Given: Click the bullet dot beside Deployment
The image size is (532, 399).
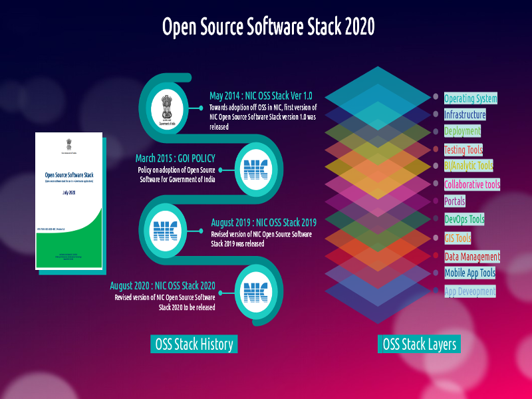Looking at the screenshot, I should 436,132.
